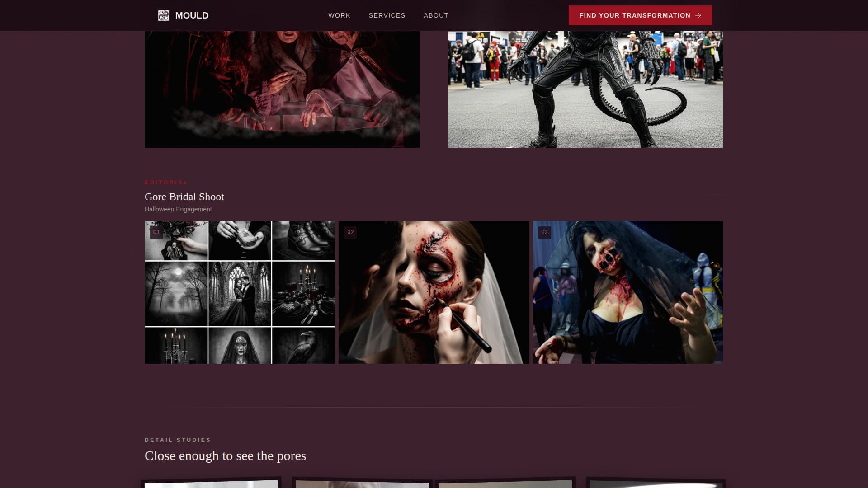Select the veiled bride portrait tile
Screen dimensions: 868x488
coord(240,345)
